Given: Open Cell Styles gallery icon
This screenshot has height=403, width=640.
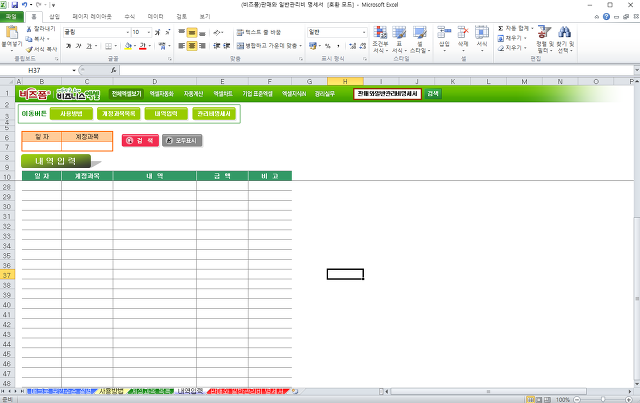Looking at the screenshot, I should pyautogui.click(x=419, y=33).
